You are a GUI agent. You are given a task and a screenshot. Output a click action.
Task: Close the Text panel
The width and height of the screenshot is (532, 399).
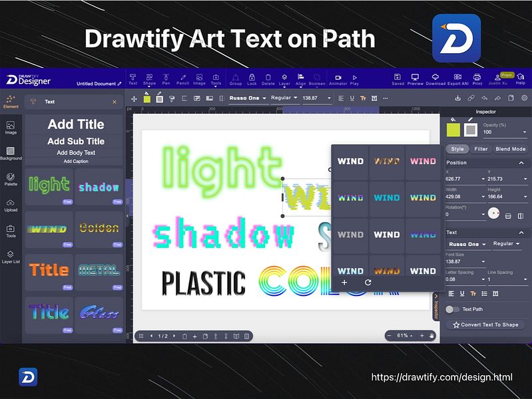pos(115,102)
